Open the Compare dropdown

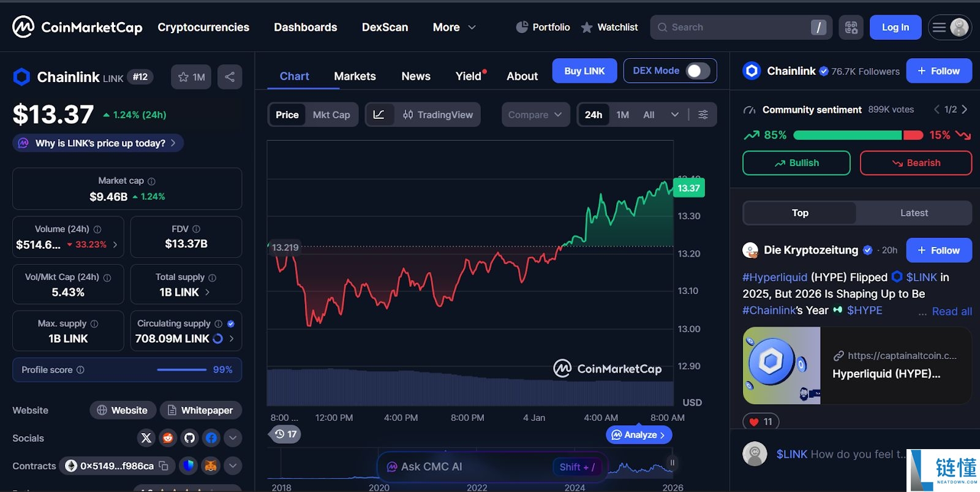pos(535,115)
